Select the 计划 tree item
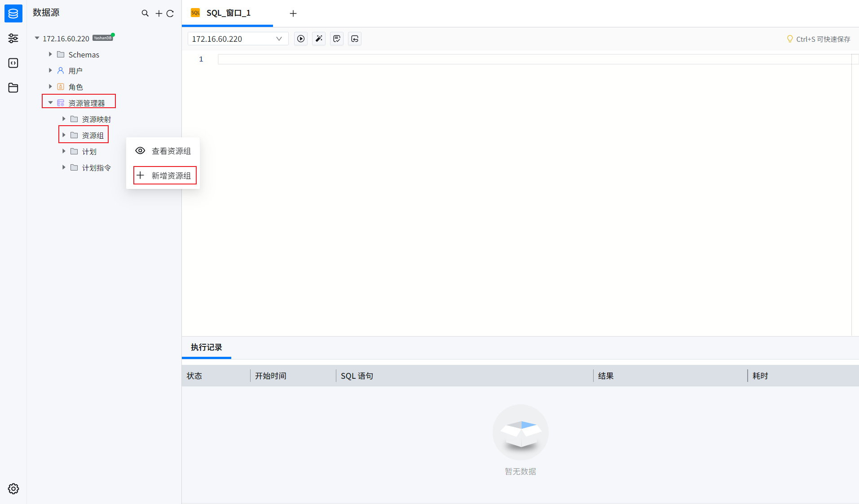 point(89,152)
